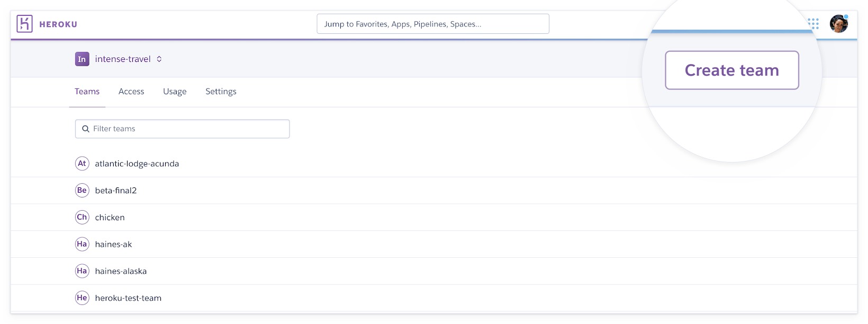The width and height of the screenshot is (868, 324).
Task: Click the 'At' badge for atlantic-lodge-acunda
Action: click(82, 164)
